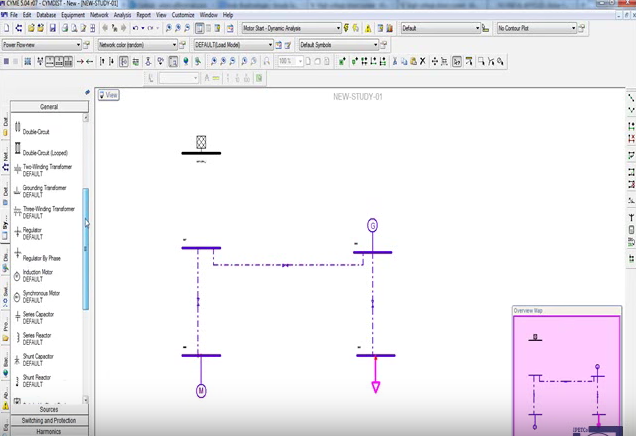Expand the Sources category

click(x=48, y=409)
